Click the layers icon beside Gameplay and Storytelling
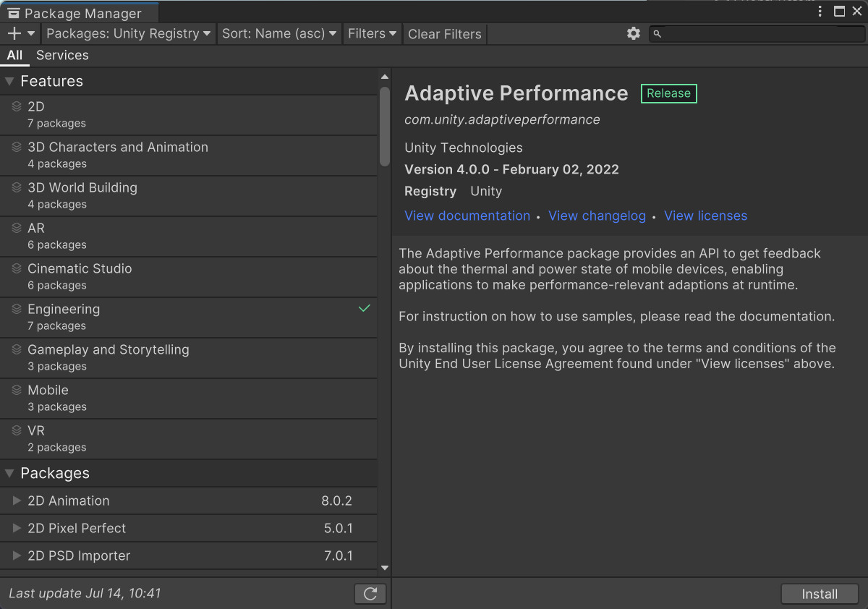 (x=17, y=349)
